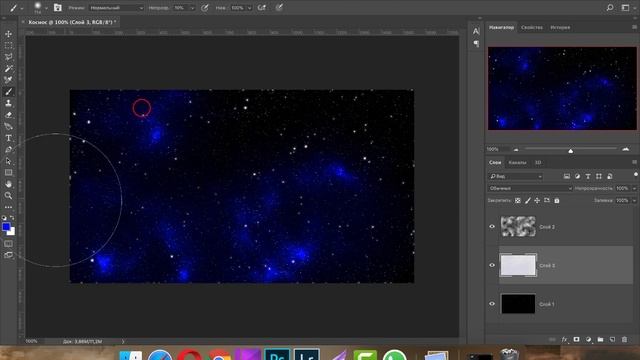The width and height of the screenshot is (640, 360).
Task: Reset to default black and white colors
Action: click(x=4, y=218)
